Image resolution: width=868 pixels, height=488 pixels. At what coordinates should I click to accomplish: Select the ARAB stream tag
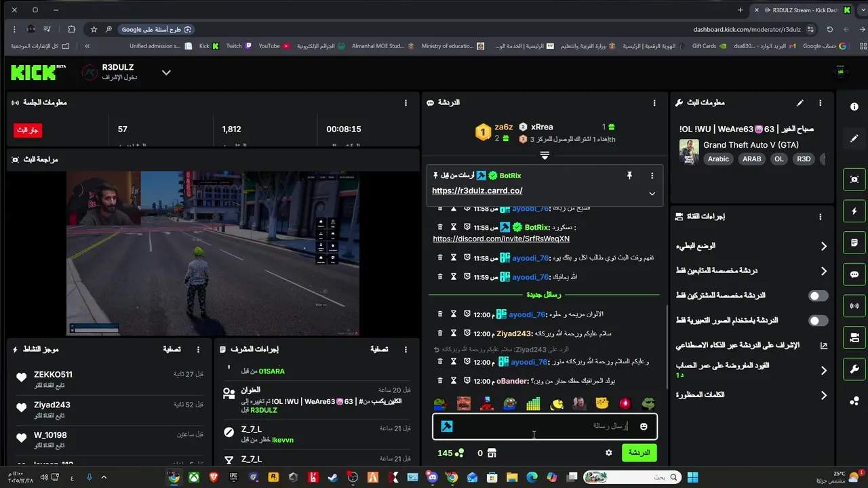click(x=752, y=159)
